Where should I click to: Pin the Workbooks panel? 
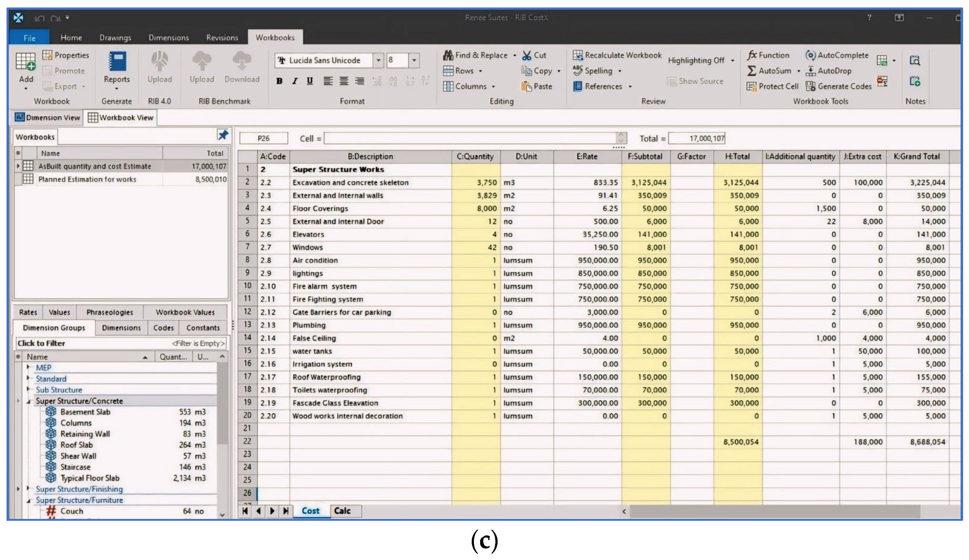pyautogui.click(x=223, y=135)
